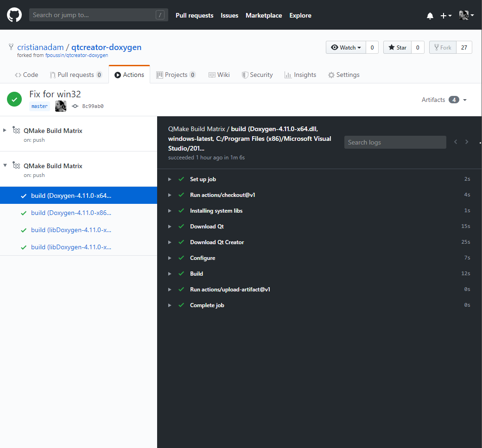Click the fork icon beside the repository name
The width and height of the screenshot is (482, 448).
(11, 47)
